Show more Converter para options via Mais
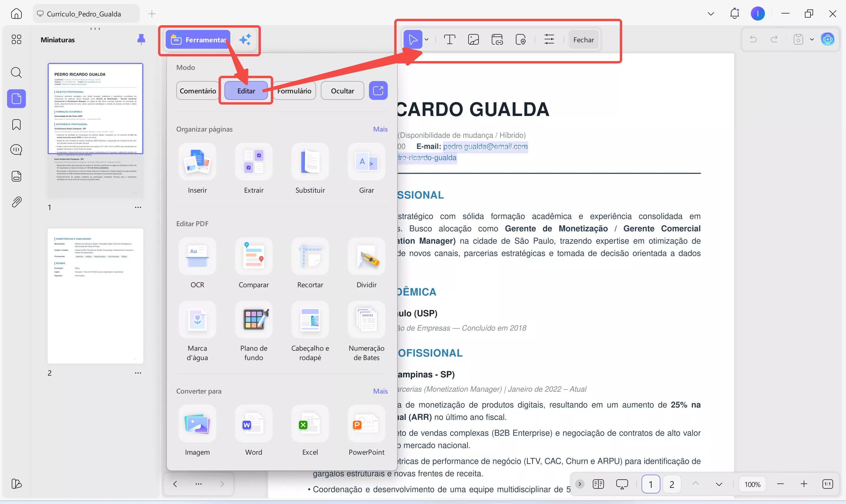 380,391
